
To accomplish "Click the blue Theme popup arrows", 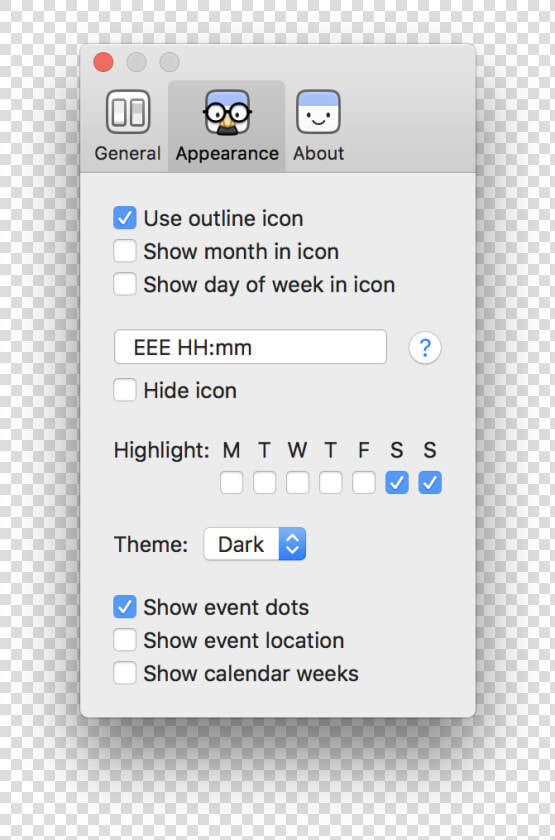I will point(292,544).
